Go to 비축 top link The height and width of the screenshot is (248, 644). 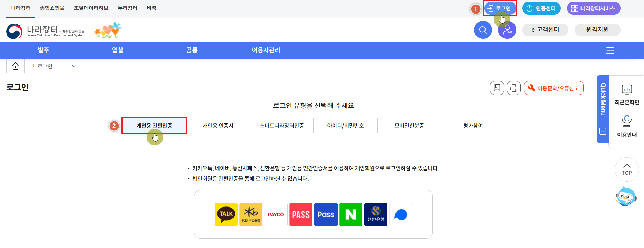coord(151,8)
